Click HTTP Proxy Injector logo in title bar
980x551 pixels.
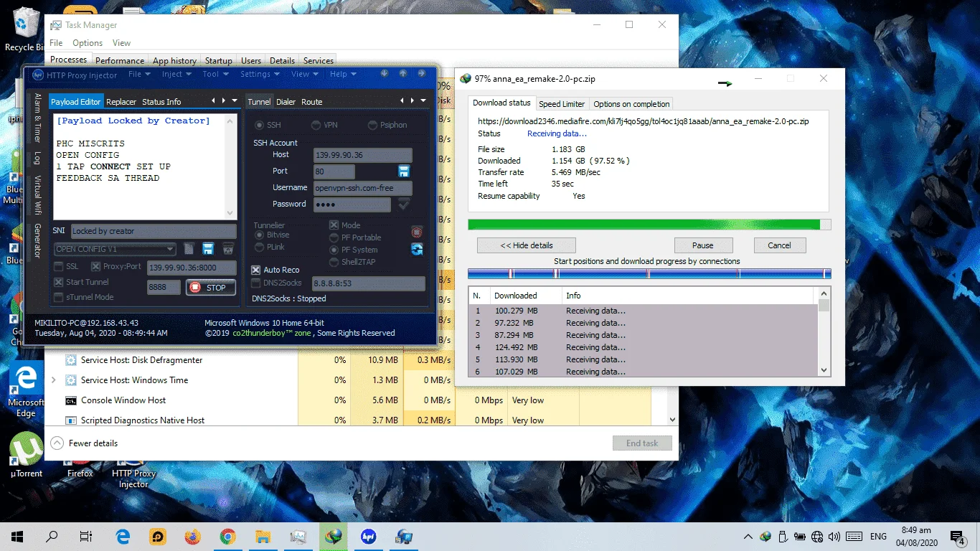point(38,75)
